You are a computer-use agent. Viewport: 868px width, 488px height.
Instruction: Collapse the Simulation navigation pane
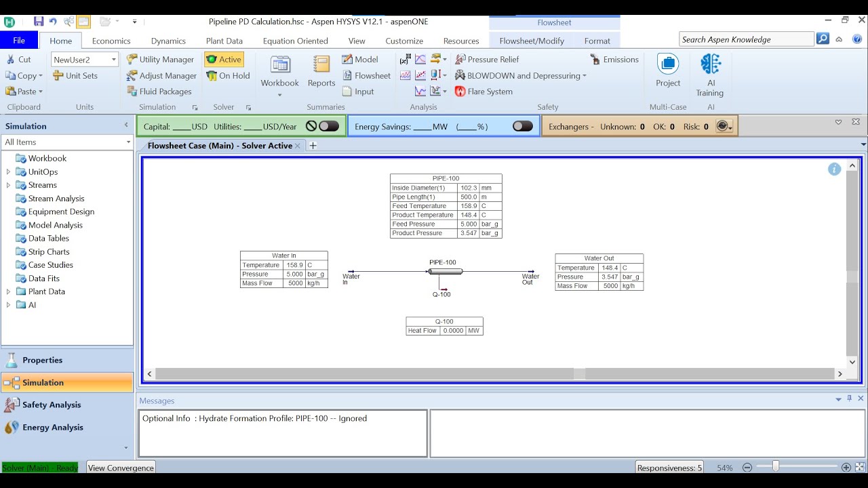tap(126, 125)
